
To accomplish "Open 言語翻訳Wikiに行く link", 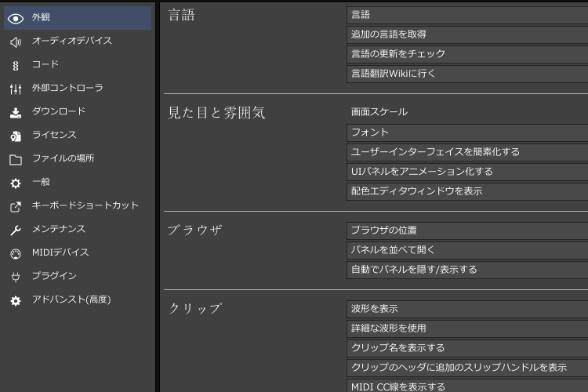I will 466,74.
